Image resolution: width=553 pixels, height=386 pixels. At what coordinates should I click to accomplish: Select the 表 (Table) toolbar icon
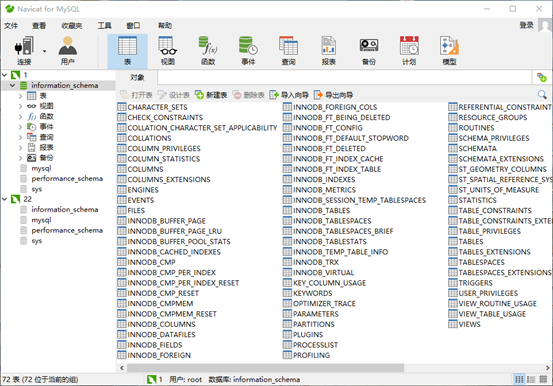(127, 51)
